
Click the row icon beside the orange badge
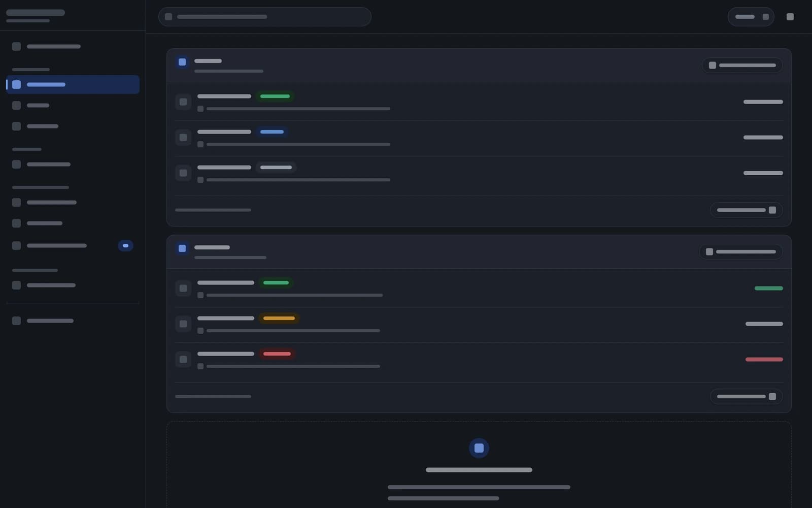(x=183, y=324)
